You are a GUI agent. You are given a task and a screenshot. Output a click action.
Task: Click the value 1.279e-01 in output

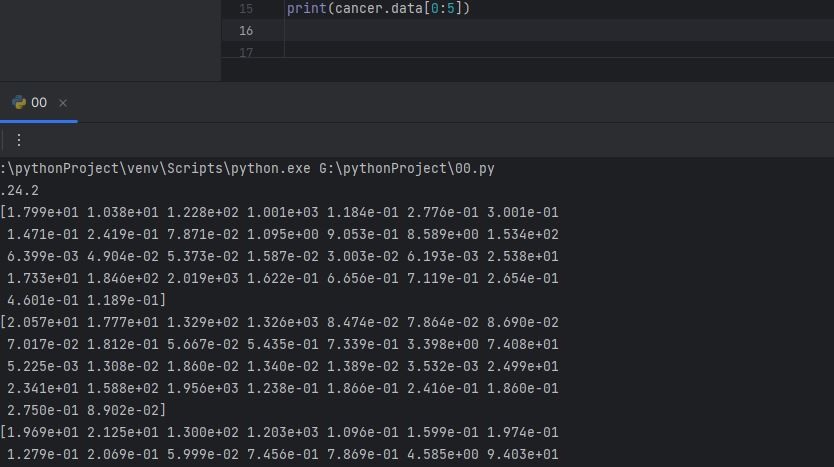pyautogui.click(x=43, y=455)
